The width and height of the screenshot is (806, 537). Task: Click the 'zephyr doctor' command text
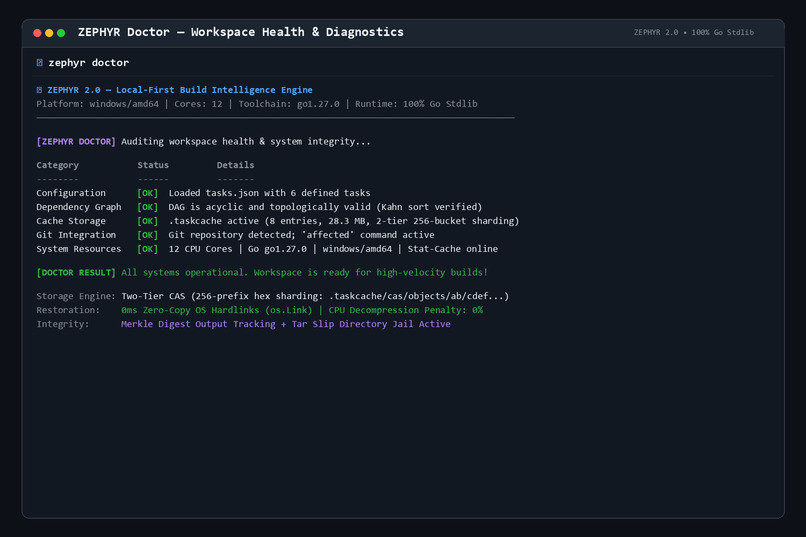click(88, 63)
